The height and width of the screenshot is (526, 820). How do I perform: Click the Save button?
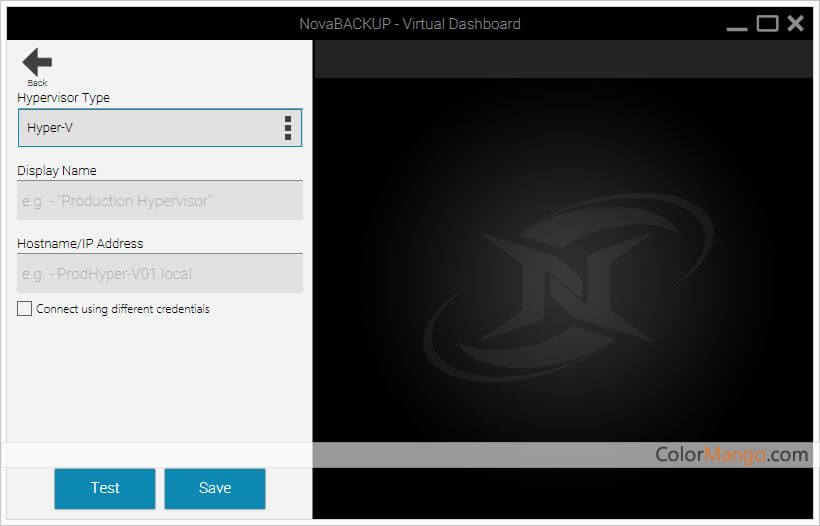pos(215,488)
